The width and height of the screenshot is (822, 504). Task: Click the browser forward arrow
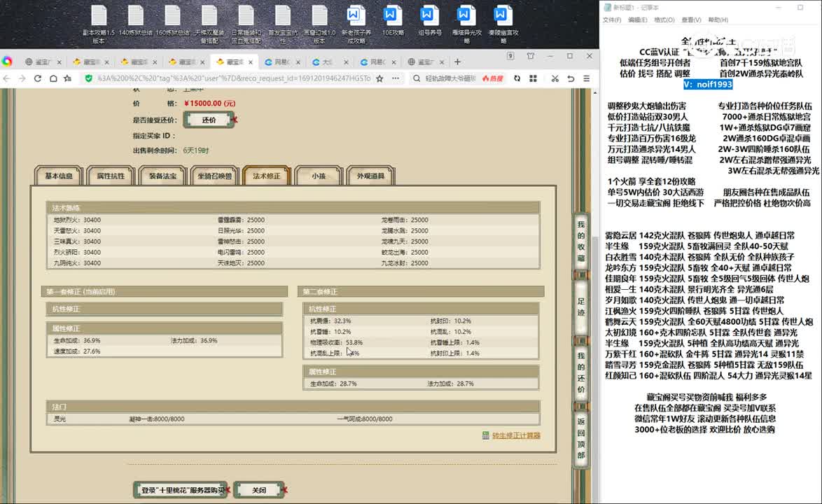[x=22, y=78]
